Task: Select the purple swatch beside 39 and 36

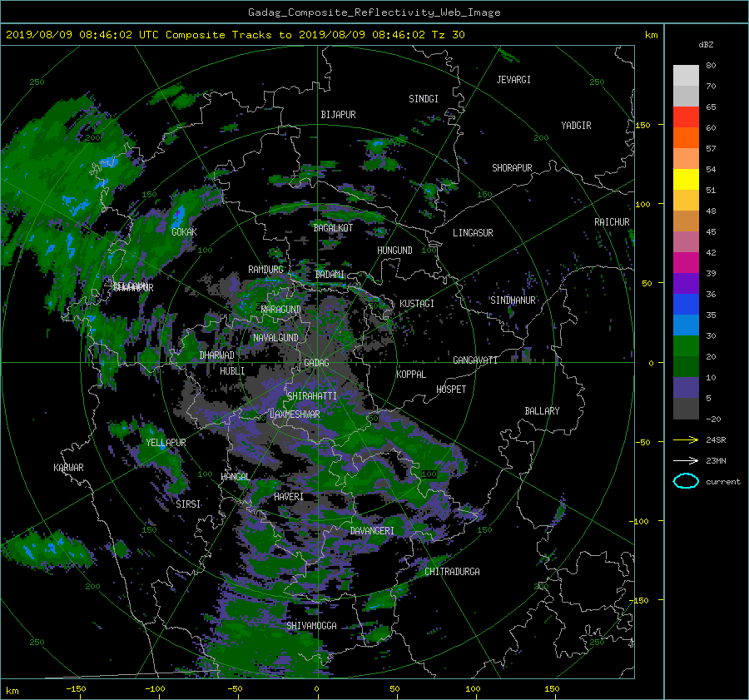Action: tap(686, 283)
